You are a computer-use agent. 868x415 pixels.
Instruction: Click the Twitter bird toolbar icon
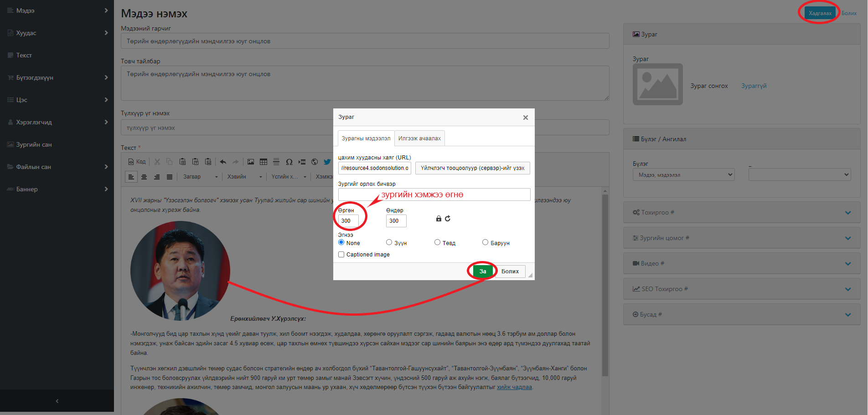pos(327,162)
